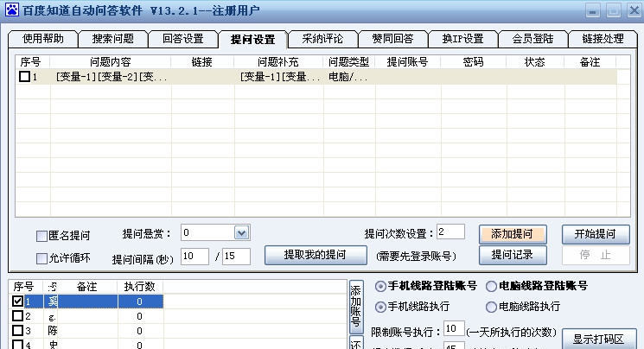Select the question cell '[变量-1][变量-2][变...'
644x349 pixels.
111,77
